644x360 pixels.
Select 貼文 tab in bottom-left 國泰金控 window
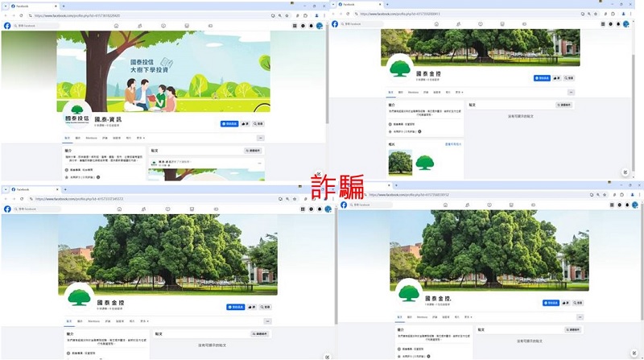click(x=69, y=321)
